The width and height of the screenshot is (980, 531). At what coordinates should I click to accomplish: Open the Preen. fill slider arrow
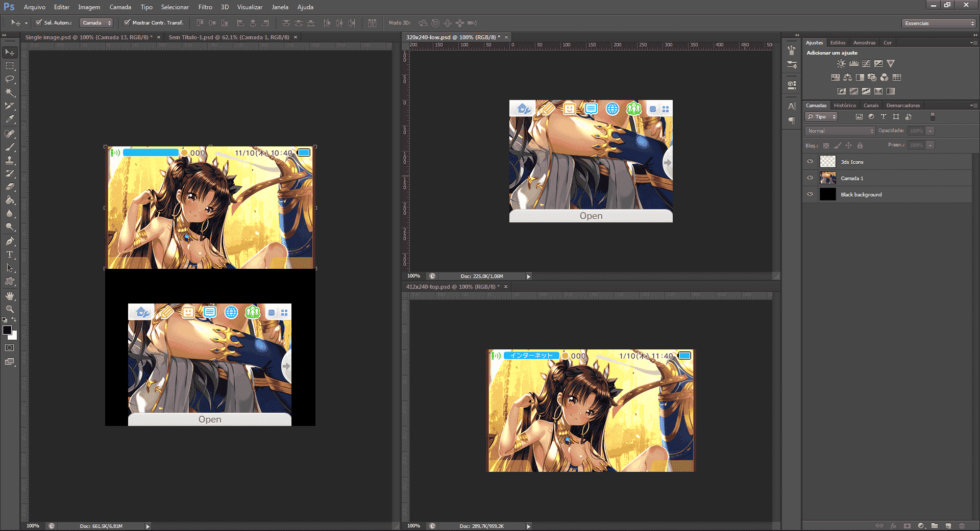tap(930, 145)
